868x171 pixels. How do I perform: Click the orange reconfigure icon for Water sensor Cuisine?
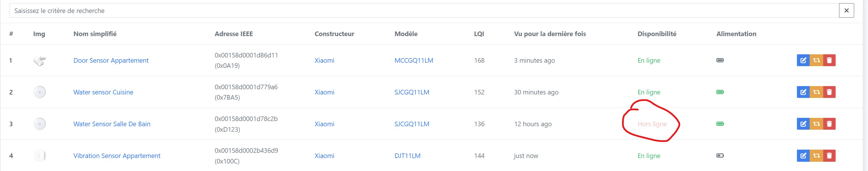pyautogui.click(x=816, y=92)
